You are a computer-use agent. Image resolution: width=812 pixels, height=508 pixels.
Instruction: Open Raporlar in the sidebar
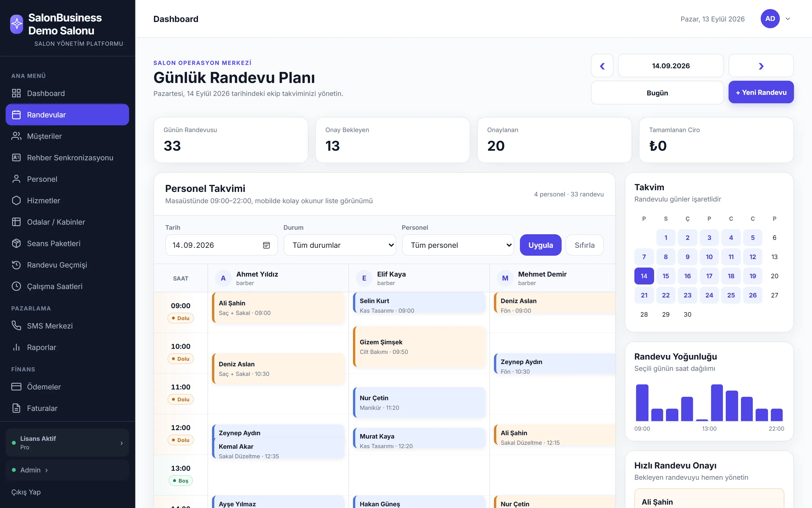pyautogui.click(x=67, y=347)
